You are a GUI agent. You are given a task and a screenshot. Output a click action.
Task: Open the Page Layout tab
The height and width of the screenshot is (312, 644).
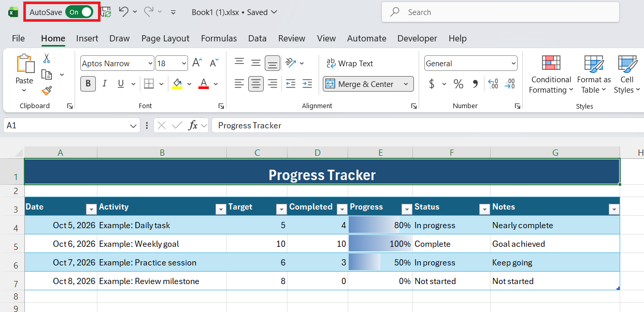[165, 38]
